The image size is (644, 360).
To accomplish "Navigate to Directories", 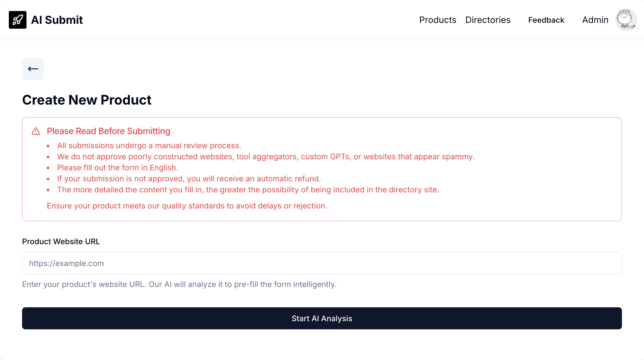I will 488,20.
